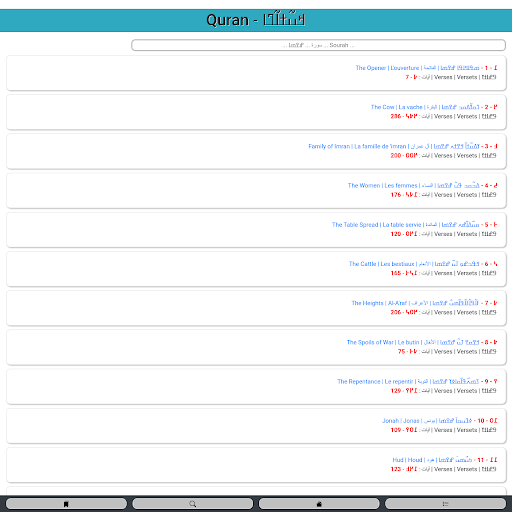Viewport: 512px width, 512px height.
Task: Focus the Sourah search input field
Action: (x=318, y=45)
